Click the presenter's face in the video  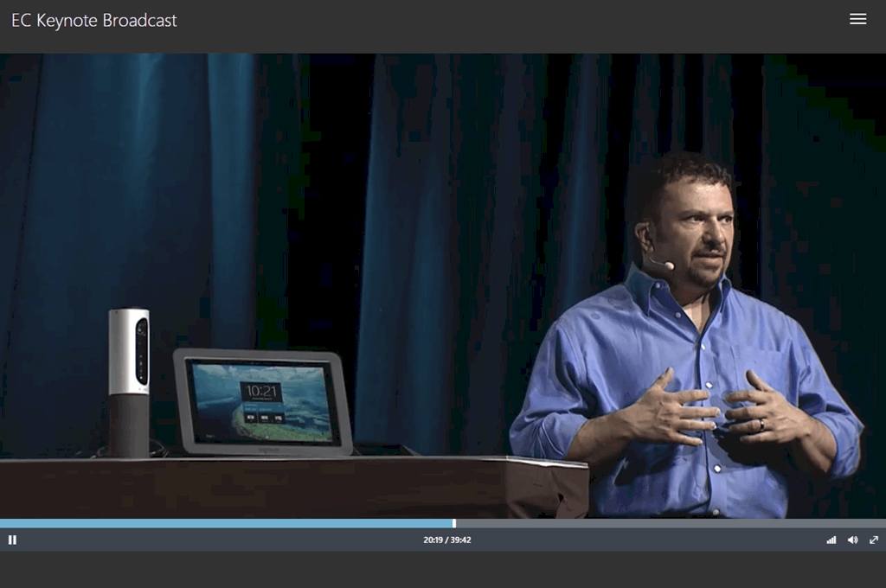coord(699,229)
